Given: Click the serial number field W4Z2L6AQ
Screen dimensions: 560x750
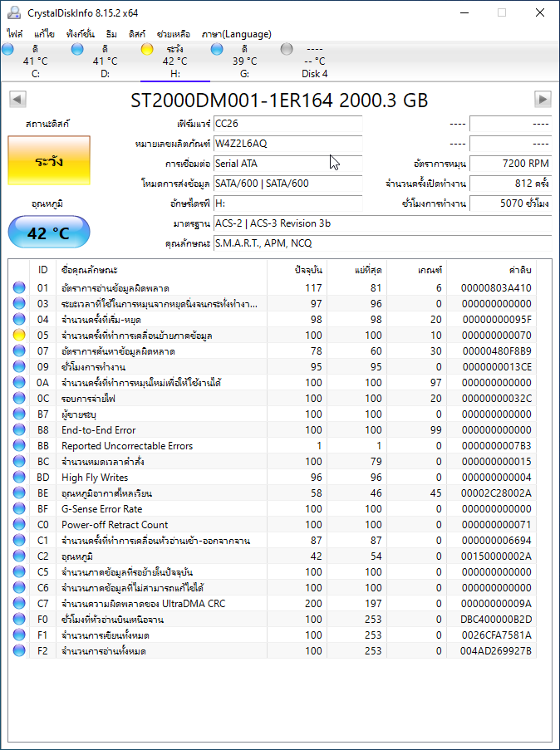Looking at the screenshot, I should click(x=287, y=144).
